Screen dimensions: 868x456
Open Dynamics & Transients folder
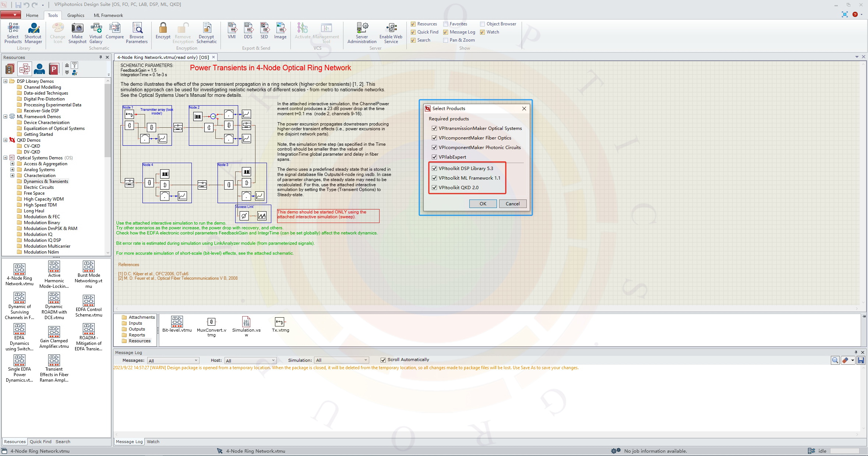tap(46, 181)
